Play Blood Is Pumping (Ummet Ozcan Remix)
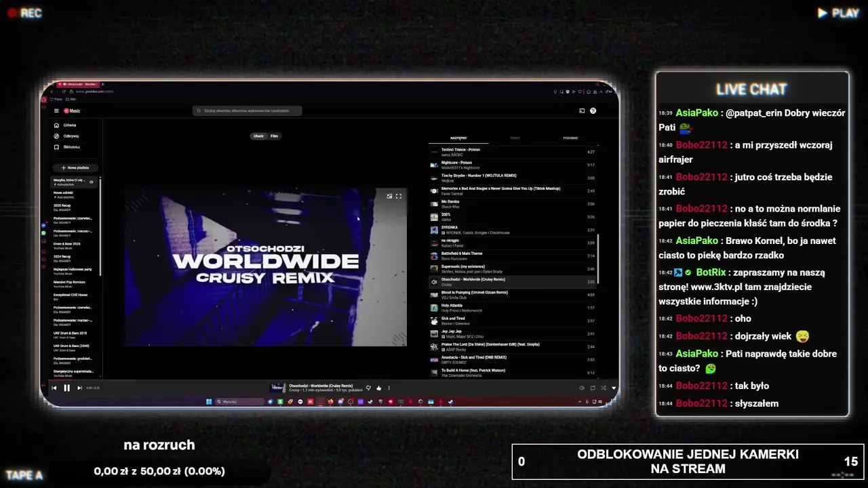This screenshot has width=868, height=488. [x=513, y=295]
